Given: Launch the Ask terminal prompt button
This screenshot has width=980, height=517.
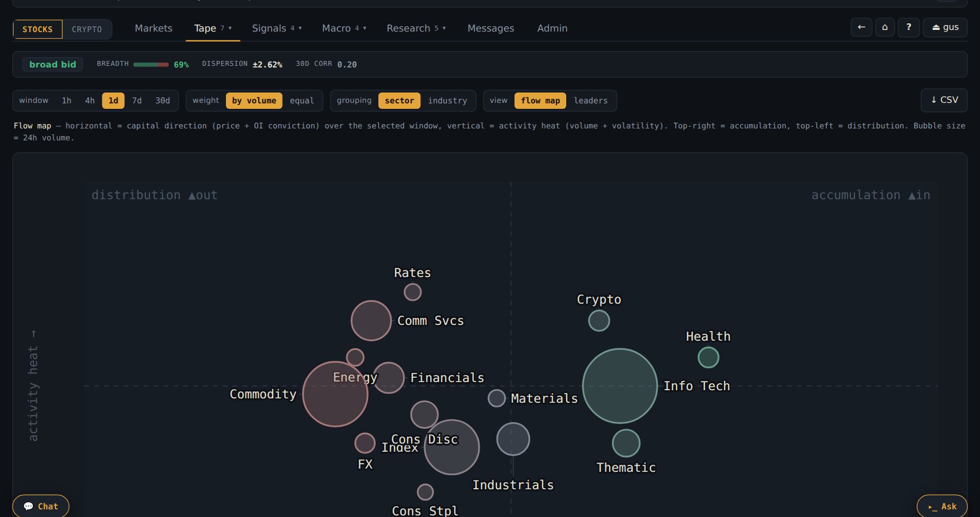Looking at the screenshot, I should (x=942, y=506).
